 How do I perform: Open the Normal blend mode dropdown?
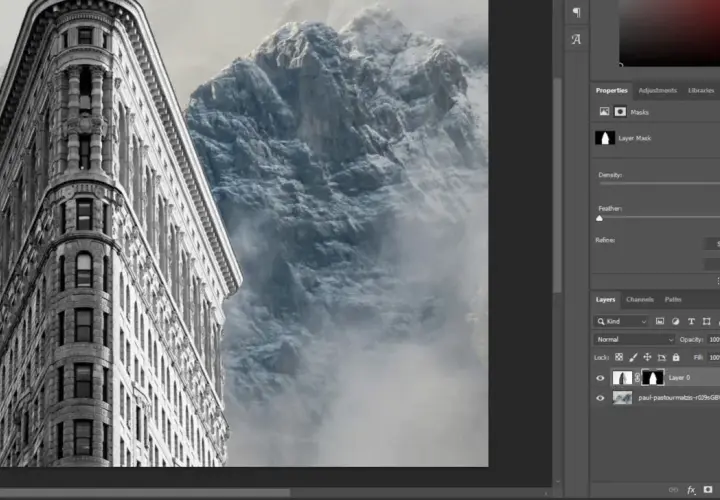point(634,339)
